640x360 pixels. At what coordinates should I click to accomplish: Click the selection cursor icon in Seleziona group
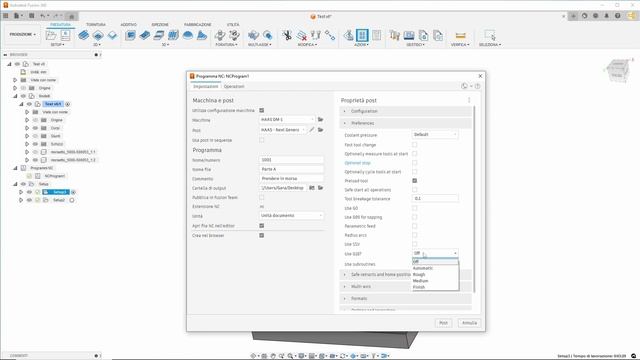[490, 36]
